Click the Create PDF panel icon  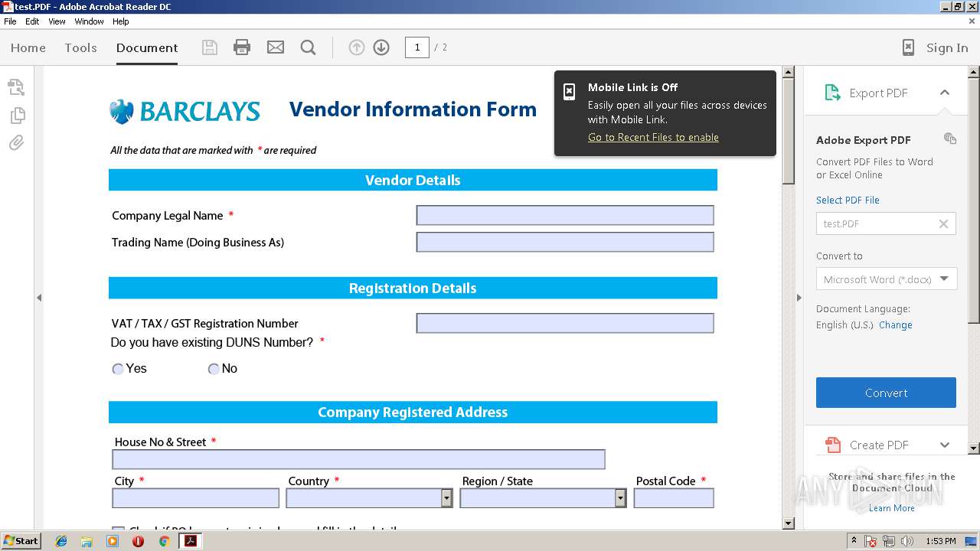pyautogui.click(x=832, y=445)
